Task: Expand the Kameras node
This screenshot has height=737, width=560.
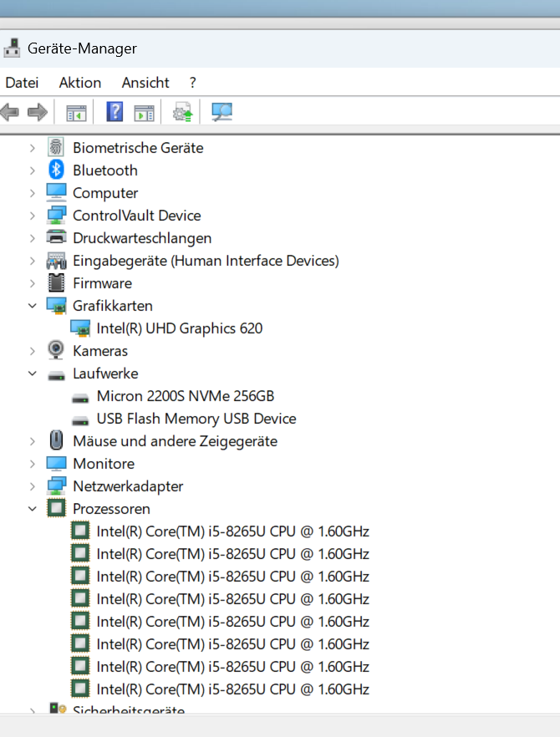Action: [x=32, y=351]
